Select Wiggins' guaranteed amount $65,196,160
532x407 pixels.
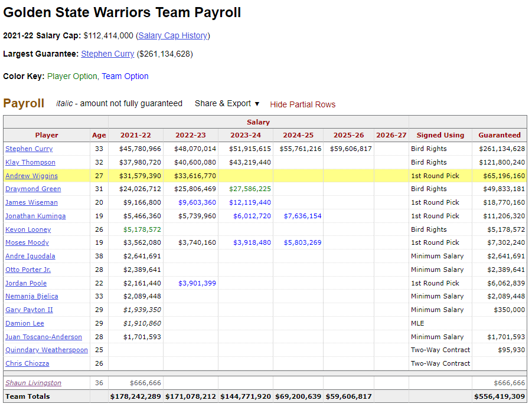504,176
